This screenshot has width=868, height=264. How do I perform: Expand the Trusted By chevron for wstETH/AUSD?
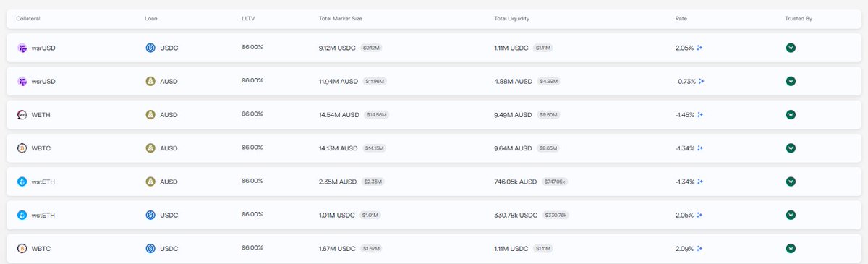coord(791,182)
